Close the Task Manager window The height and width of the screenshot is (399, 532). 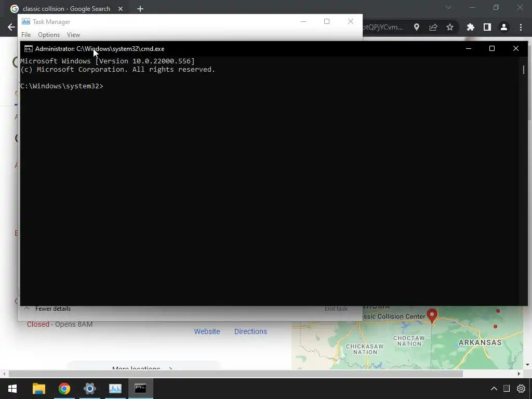[351, 21]
